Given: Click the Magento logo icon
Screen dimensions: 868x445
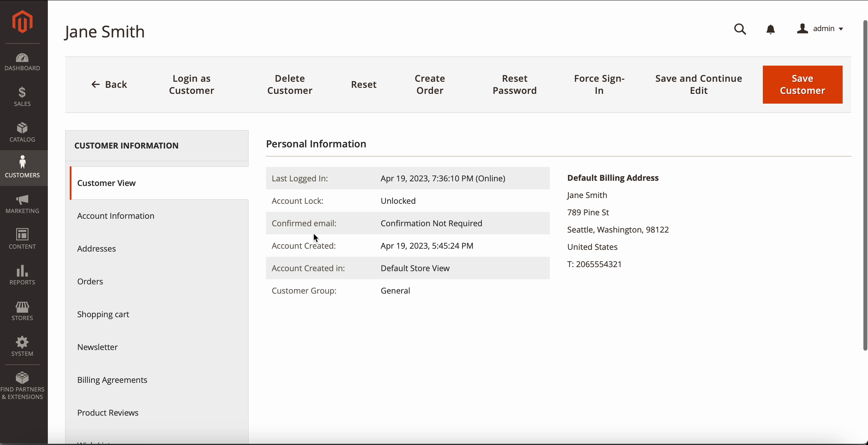Looking at the screenshot, I should point(22,22).
